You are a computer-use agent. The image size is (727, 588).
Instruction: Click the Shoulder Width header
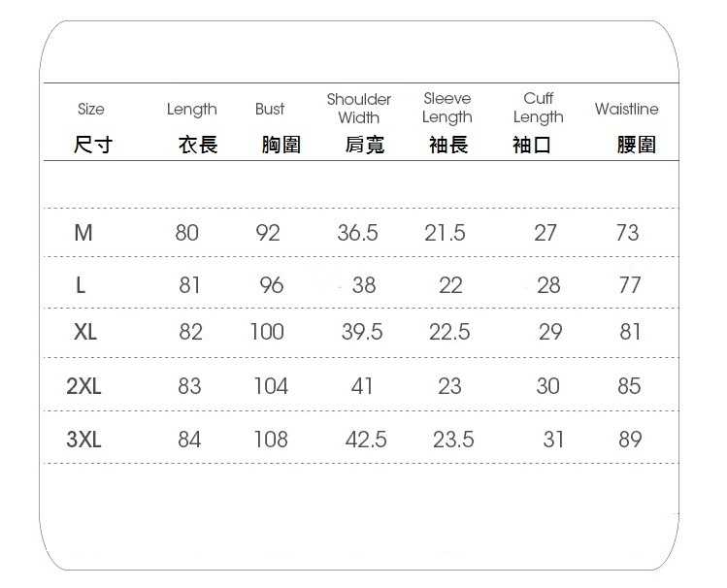pos(359,109)
